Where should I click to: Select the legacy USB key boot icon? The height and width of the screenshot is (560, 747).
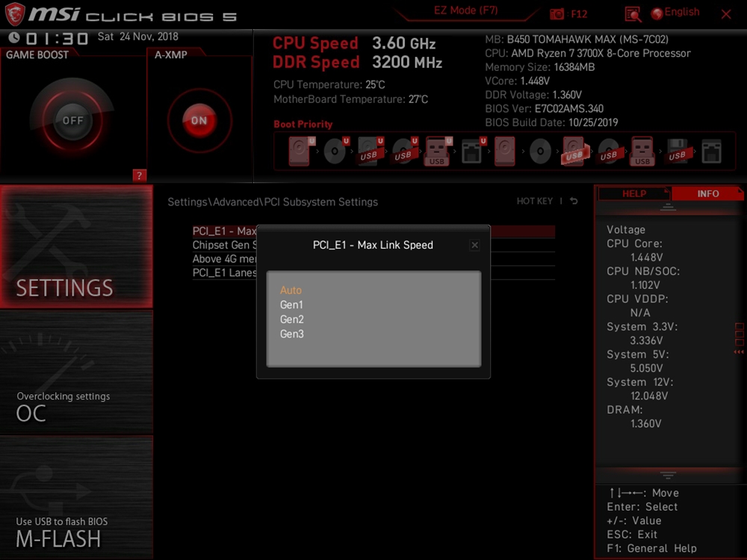[642, 151]
